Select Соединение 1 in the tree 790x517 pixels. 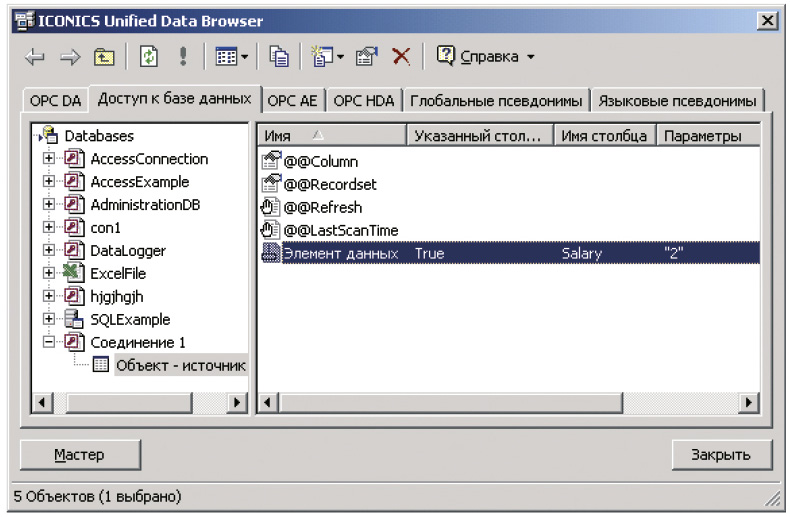138,343
